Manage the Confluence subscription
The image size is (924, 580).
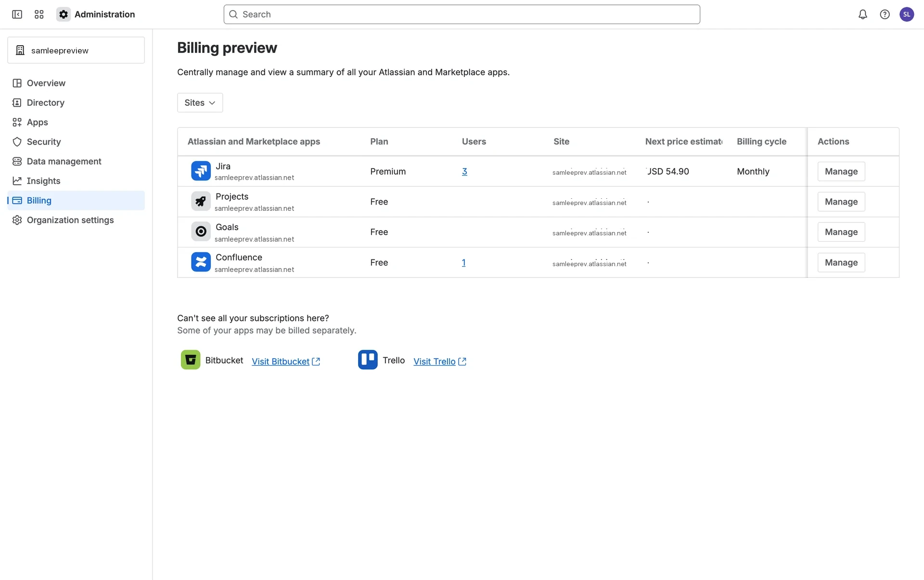[x=841, y=262]
